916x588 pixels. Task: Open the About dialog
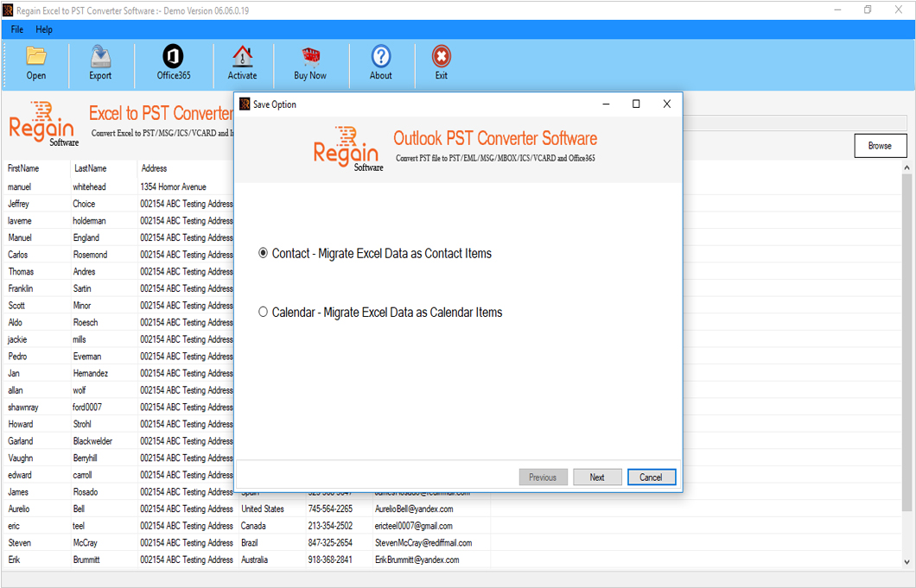pyautogui.click(x=380, y=63)
